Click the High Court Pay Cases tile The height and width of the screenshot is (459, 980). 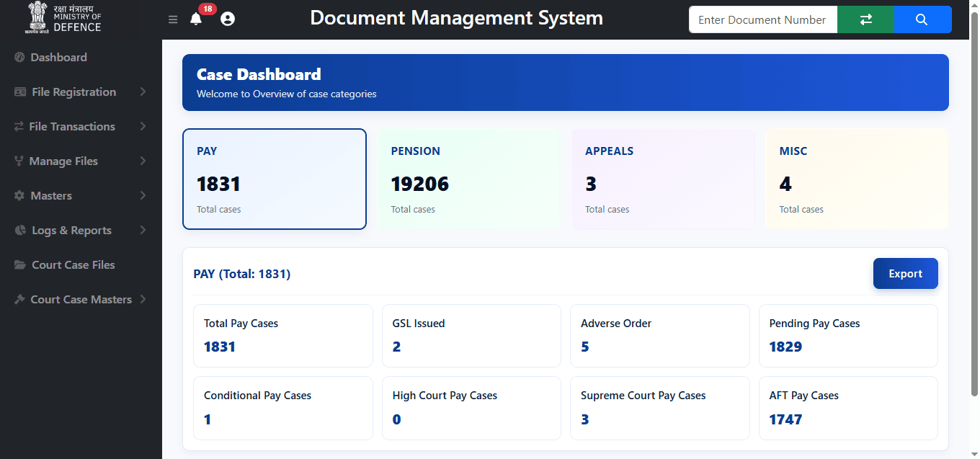point(471,408)
